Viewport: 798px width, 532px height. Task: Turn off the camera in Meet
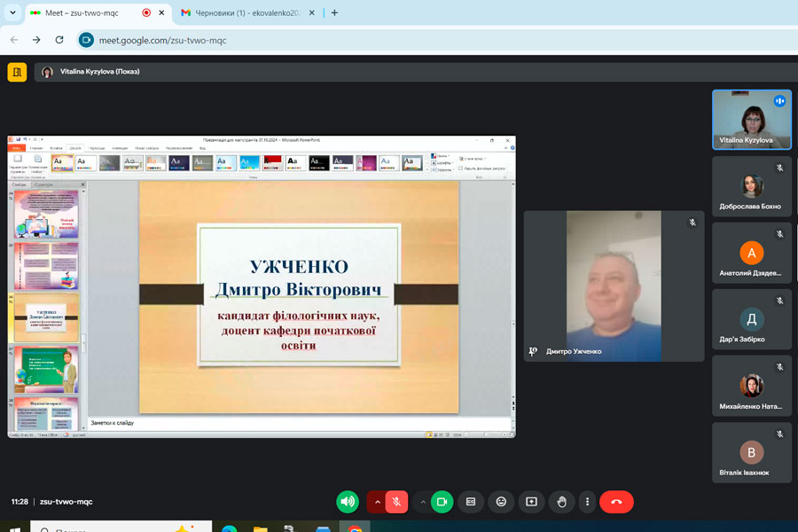pyautogui.click(x=442, y=502)
